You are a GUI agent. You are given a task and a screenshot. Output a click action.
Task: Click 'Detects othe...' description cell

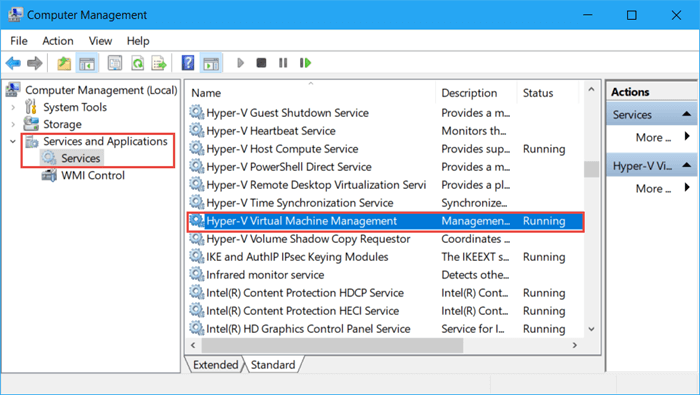click(475, 274)
